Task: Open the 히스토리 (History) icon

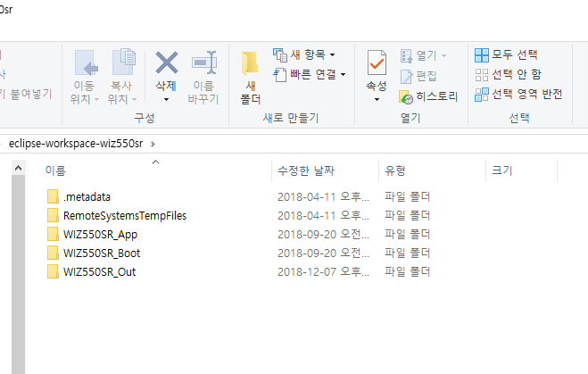Action: coord(406,96)
